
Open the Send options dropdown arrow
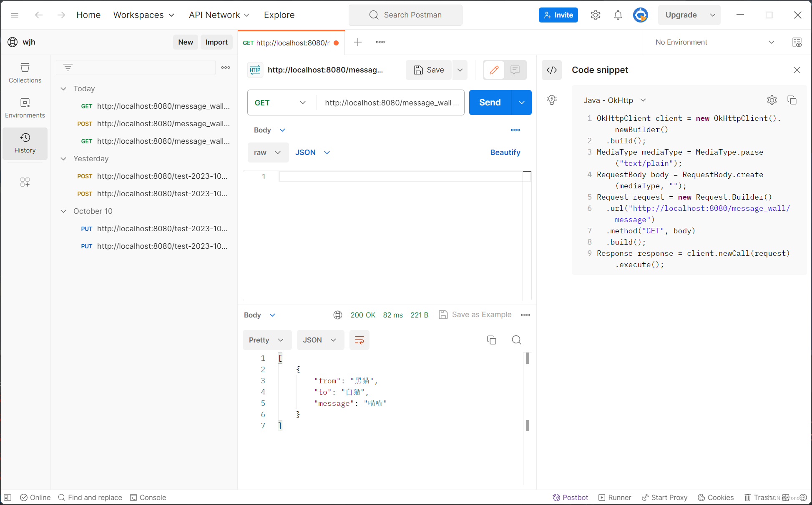click(522, 102)
